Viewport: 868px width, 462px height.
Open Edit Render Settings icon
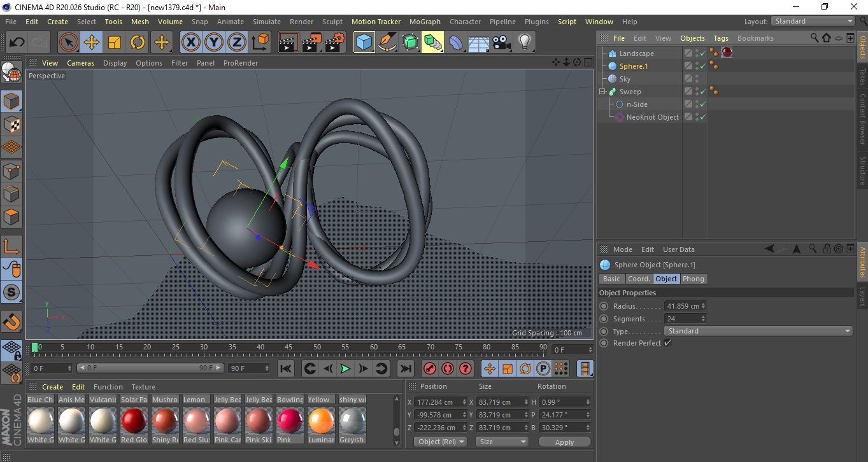tap(335, 43)
